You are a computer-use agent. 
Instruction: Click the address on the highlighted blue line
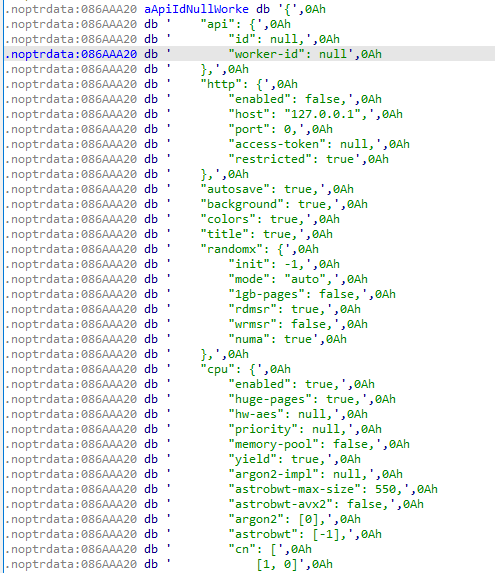tap(71, 54)
